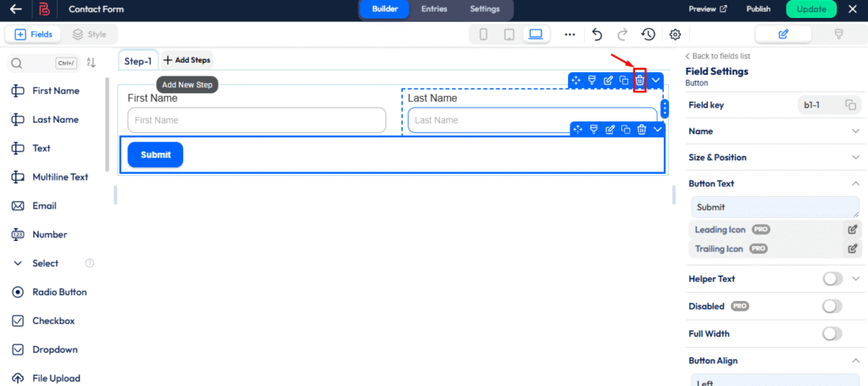Viewport: 868px width, 386px height.
Task: Duplicate the Last Name field
Action: click(x=624, y=81)
